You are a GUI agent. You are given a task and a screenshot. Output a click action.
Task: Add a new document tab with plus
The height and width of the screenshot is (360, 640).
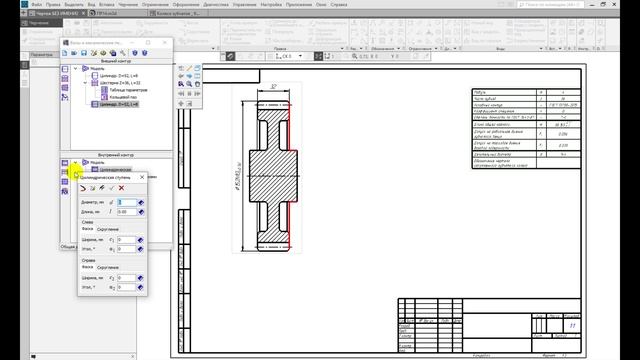(x=24, y=13)
